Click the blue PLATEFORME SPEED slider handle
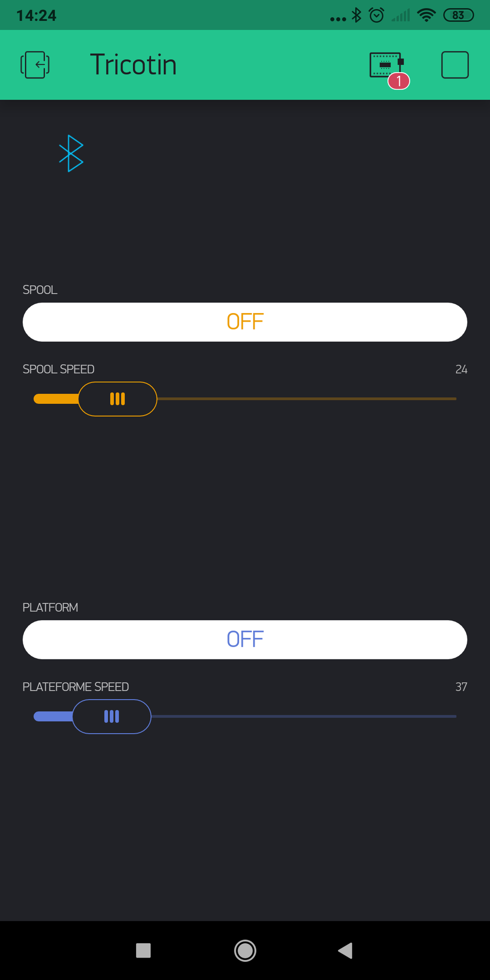The height and width of the screenshot is (980, 490). coord(112,716)
